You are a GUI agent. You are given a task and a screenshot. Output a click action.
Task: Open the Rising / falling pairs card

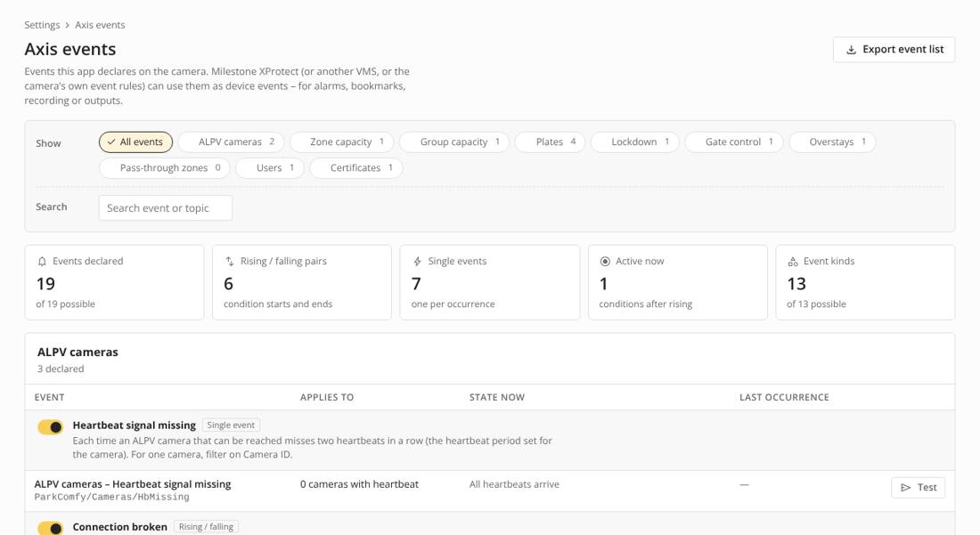tap(302, 282)
